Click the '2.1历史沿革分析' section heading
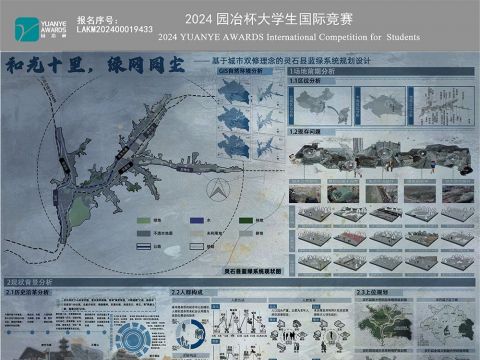Screen dimensions: 480x360 27,292
